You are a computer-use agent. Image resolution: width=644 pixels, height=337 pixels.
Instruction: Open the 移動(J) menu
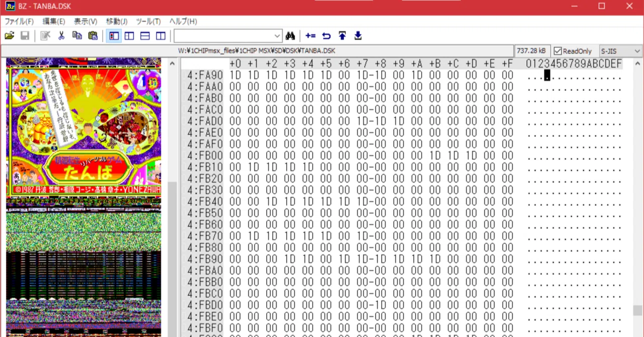click(117, 22)
